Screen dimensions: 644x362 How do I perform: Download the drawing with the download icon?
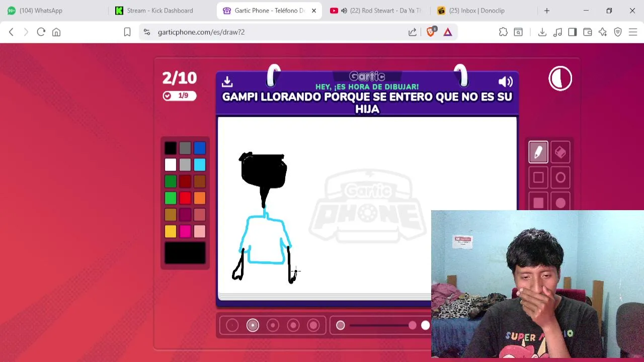point(227,81)
